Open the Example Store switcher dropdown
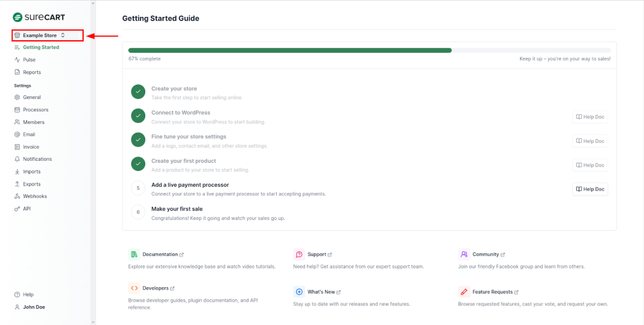Screen dimensions: 644x325 (x=43, y=36)
